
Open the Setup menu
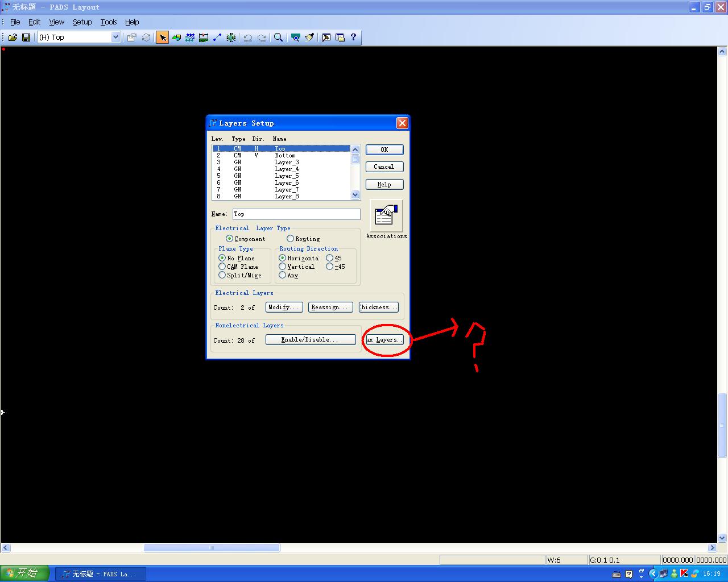tap(82, 22)
